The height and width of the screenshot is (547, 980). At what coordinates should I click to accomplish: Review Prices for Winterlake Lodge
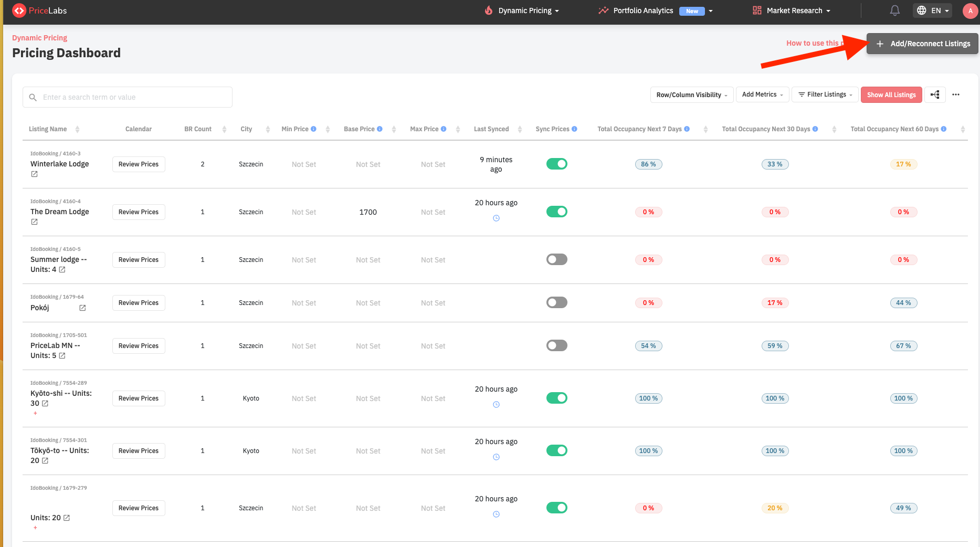[x=139, y=164]
